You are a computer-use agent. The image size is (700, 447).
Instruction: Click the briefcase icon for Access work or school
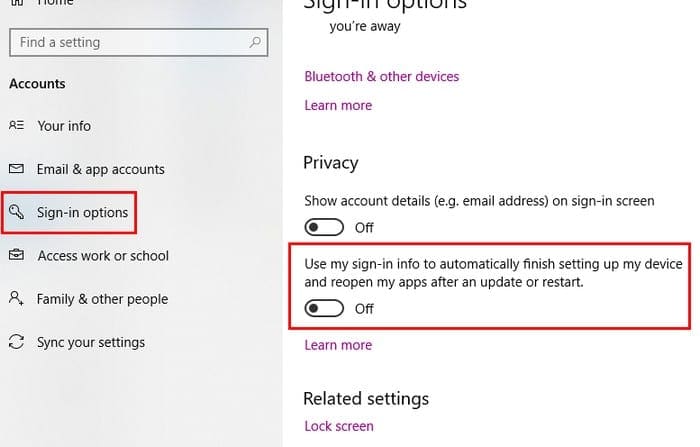tap(17, 255)
